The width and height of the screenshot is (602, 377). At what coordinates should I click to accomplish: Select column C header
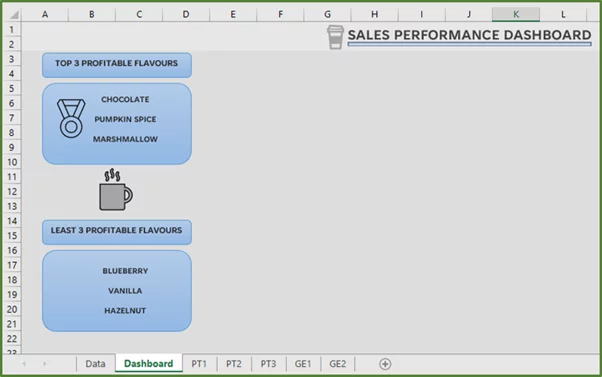click(139, 15)
